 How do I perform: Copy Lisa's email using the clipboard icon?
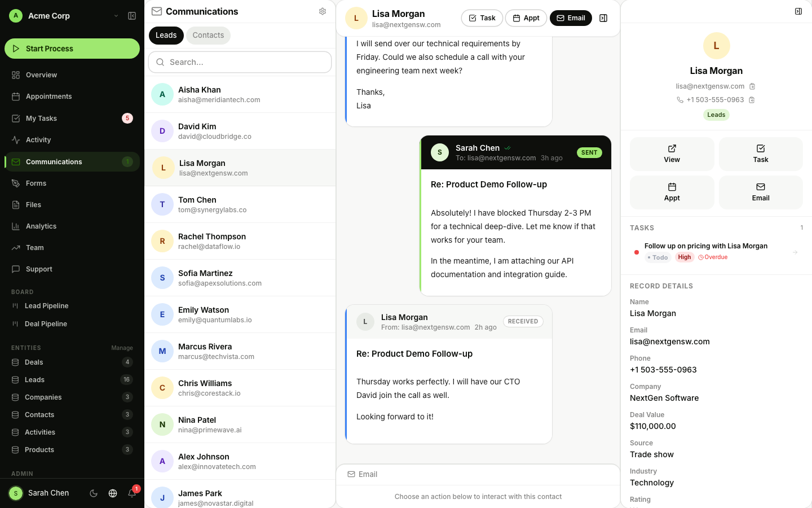(x=752, y=86)
